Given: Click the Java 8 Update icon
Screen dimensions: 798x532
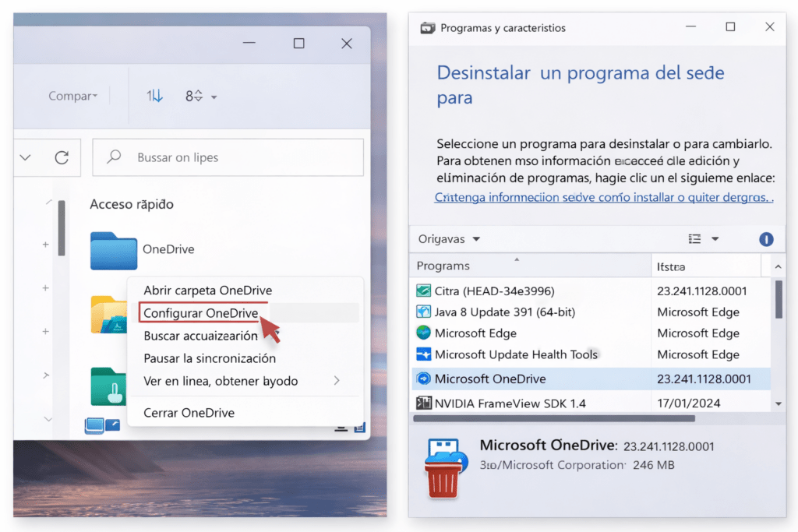Looking at the screenshot, I should pos(423,312).
